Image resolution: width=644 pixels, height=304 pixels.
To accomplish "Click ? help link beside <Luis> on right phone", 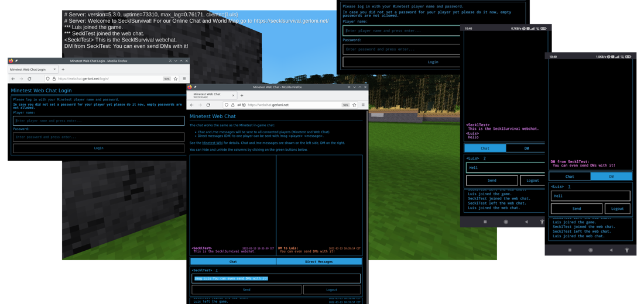I will [x=569, y=186].
